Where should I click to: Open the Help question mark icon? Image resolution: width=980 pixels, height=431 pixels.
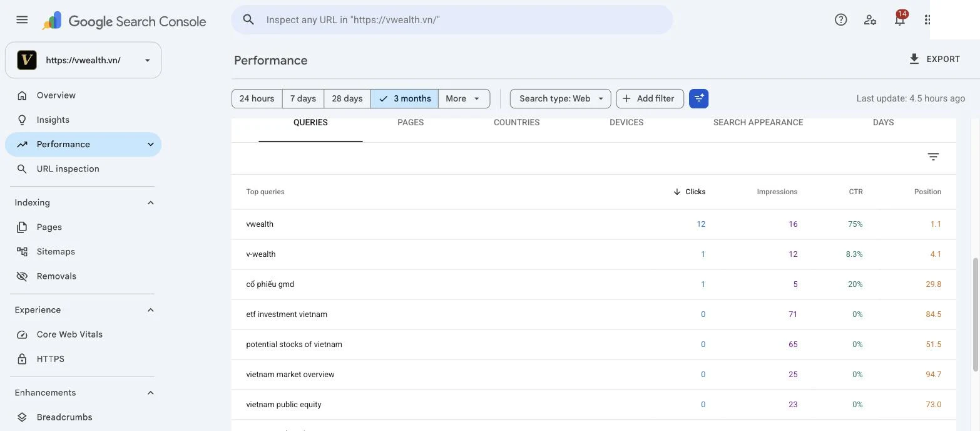pyautogui.click(x=841, y=19)
